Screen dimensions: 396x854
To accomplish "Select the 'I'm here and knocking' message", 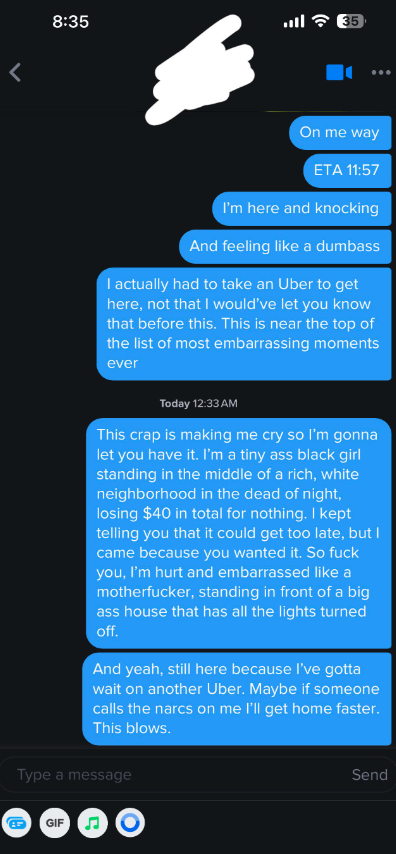I will click(x=301, y=208).
